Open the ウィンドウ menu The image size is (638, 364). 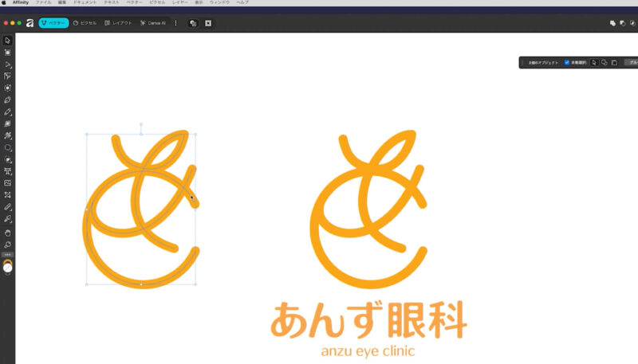click(220, 2)
